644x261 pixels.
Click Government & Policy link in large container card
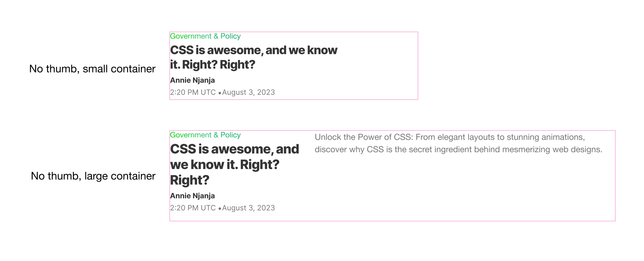click(205, 135)
